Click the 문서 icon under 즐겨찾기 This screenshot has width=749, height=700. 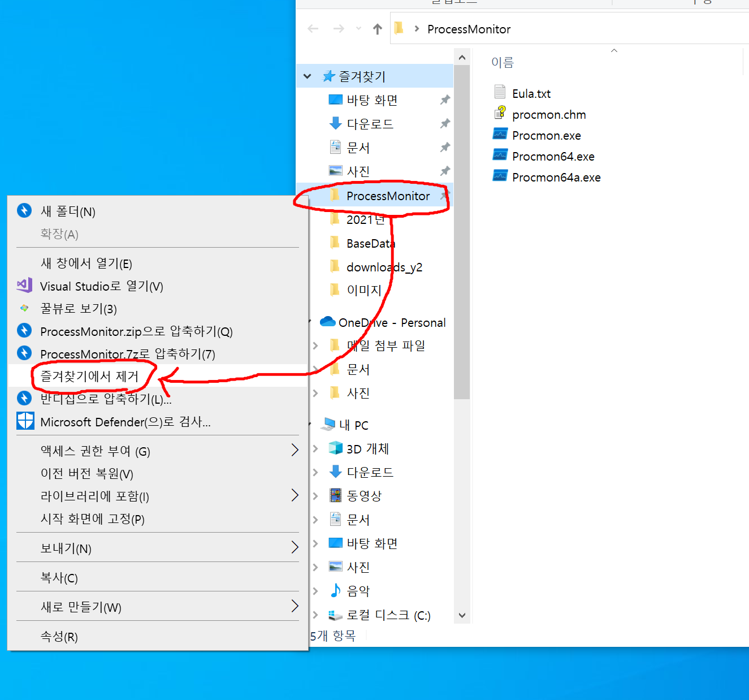click(335, 147)
